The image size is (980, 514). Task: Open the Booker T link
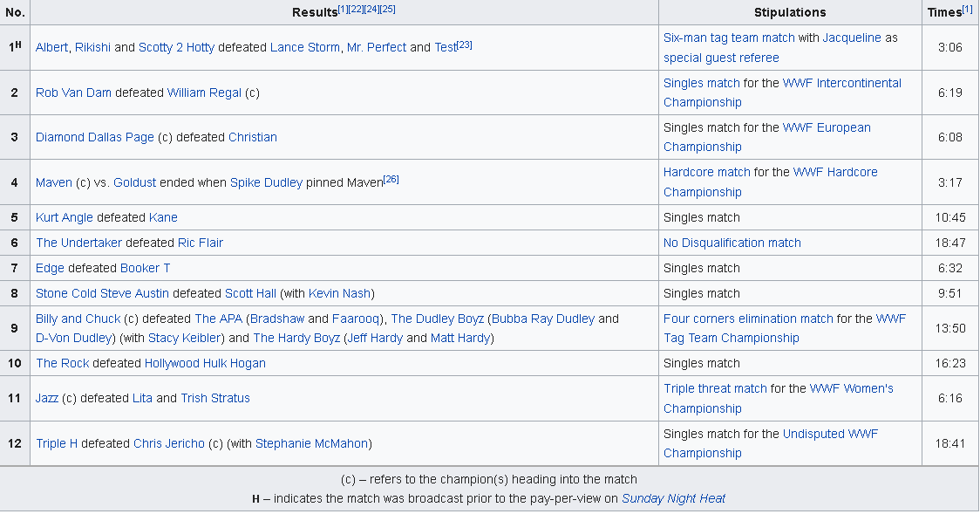click(x=145, y=268)
